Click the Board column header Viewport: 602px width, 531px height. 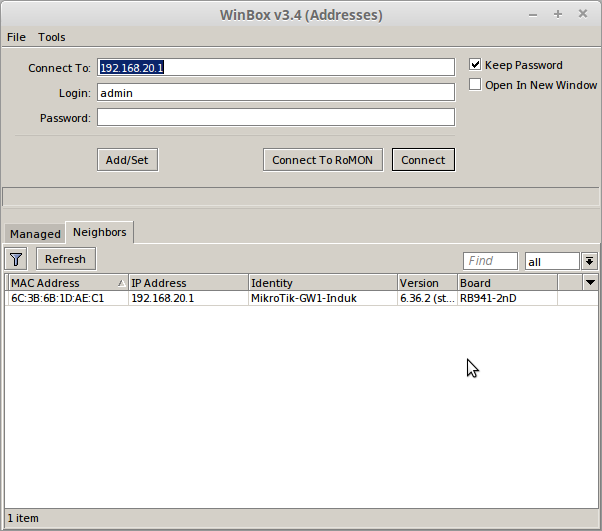(507, 283)
